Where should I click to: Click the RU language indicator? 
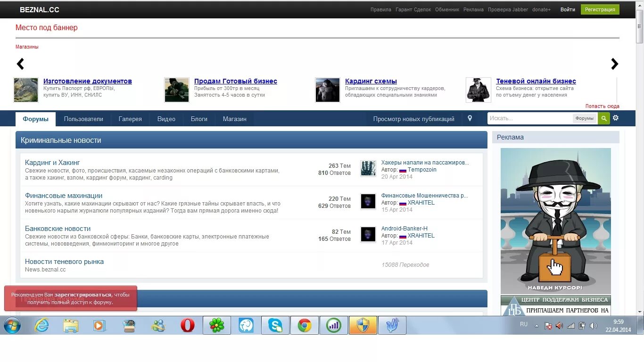524,324
